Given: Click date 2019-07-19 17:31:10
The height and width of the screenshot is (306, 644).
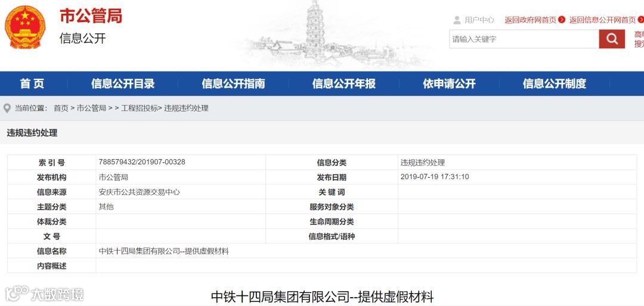Looking at the screenshot, I should tap(435, 177).
